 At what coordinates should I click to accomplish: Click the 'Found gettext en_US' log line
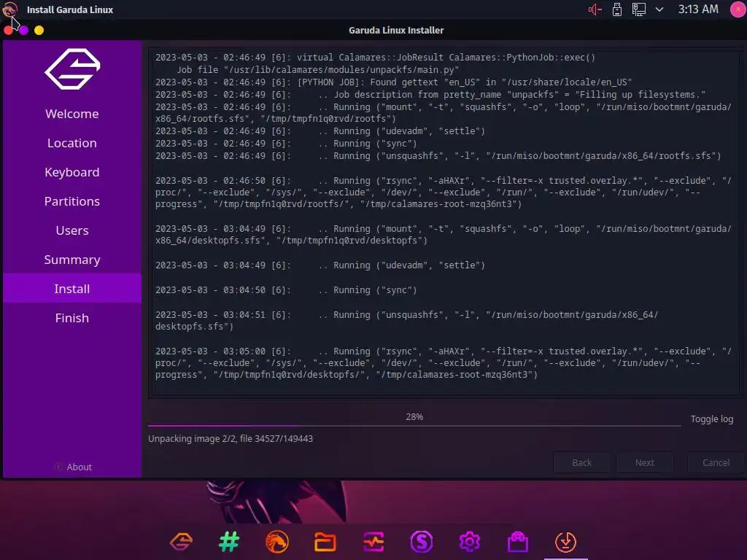[x=393, y=82]
